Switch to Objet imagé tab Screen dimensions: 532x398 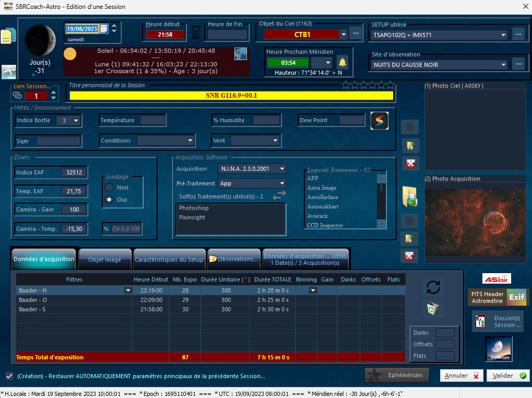click(105, 260)
